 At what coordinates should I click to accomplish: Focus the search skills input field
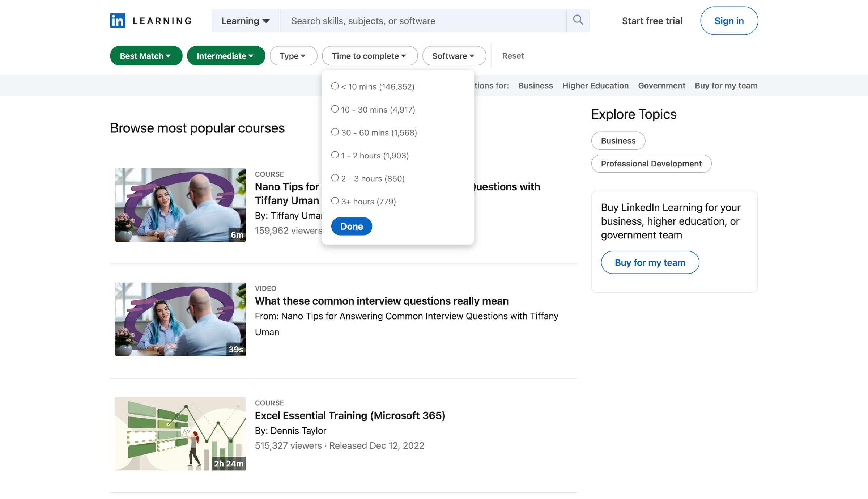click(423, 21)
